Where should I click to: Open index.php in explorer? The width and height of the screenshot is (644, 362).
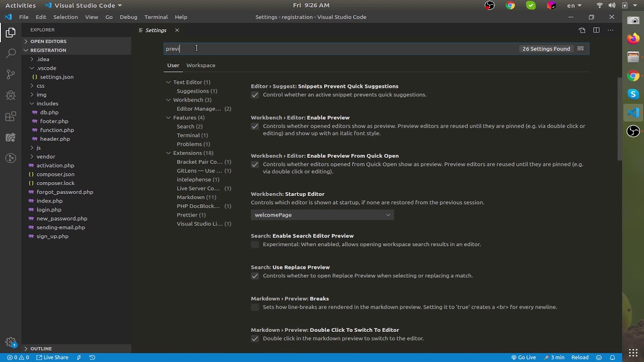(49, 201)
